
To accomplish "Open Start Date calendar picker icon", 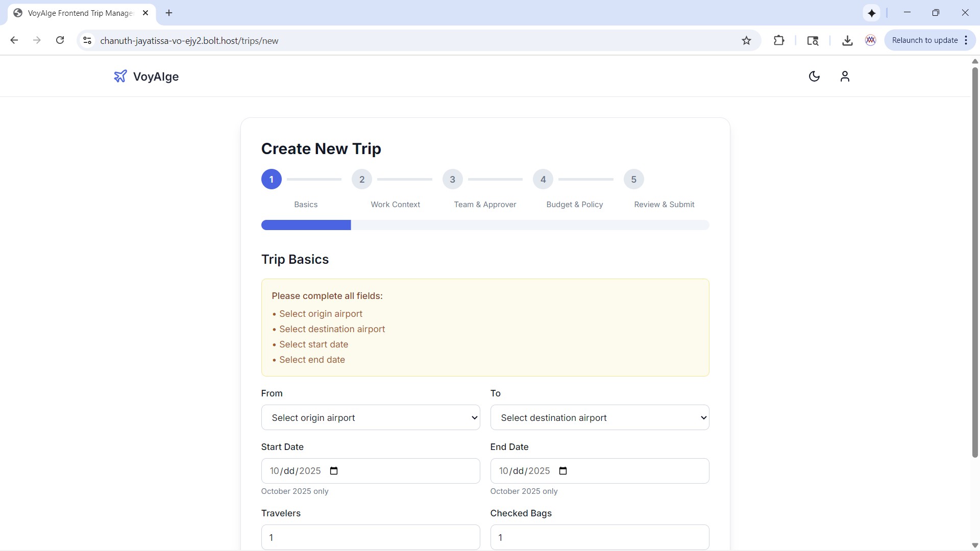I will tap(334, 471).
